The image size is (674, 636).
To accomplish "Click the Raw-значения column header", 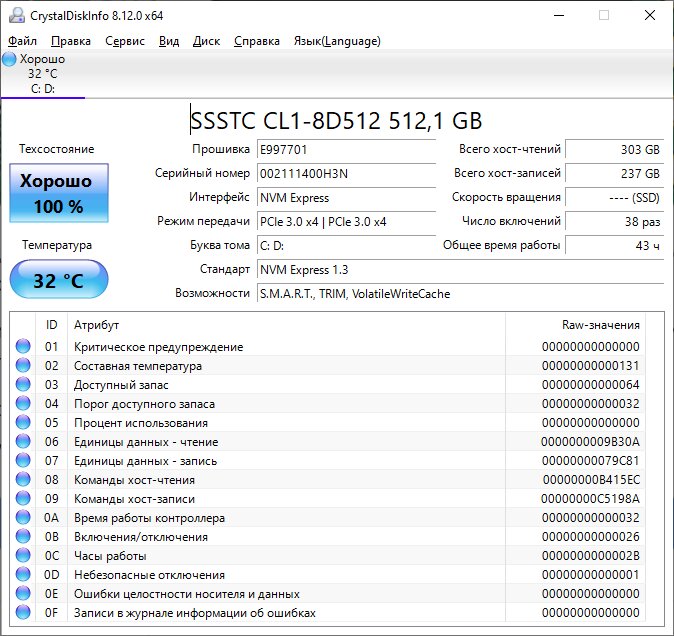I will (x=600, y=325).
